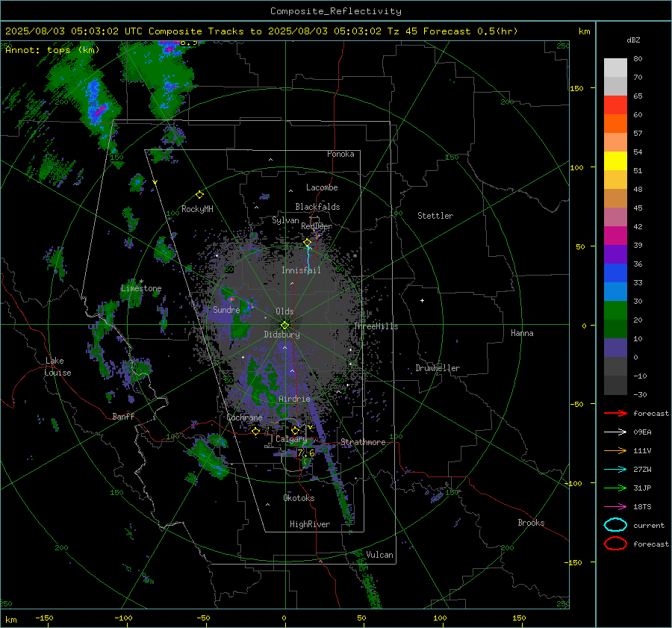Click the red forecast ellipse legend icon
Image resolution: width=672 pixels, height=628 pixels.
coord(615,544)
